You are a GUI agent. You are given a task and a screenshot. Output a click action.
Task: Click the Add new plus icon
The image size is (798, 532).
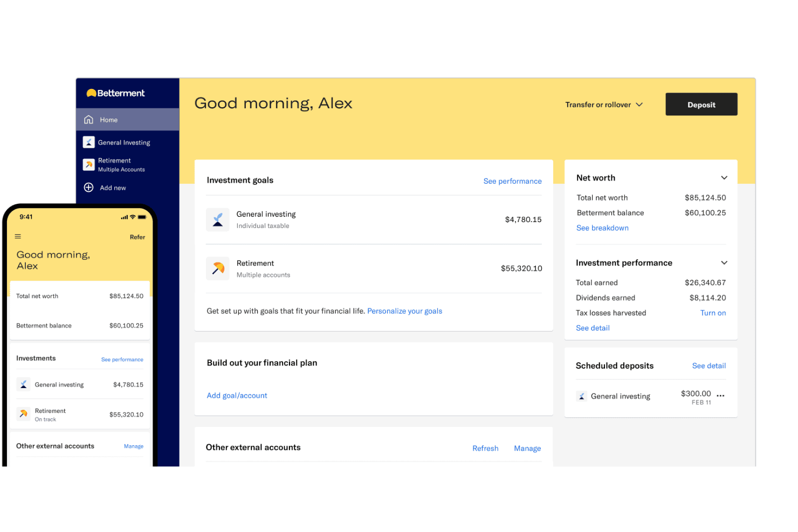[89, 188]
